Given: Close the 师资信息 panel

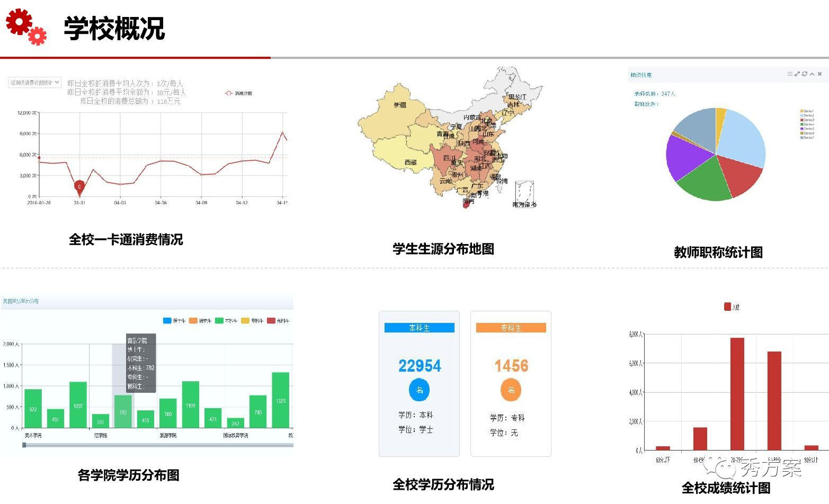Looking at the screenshot, I should [819, 74].
